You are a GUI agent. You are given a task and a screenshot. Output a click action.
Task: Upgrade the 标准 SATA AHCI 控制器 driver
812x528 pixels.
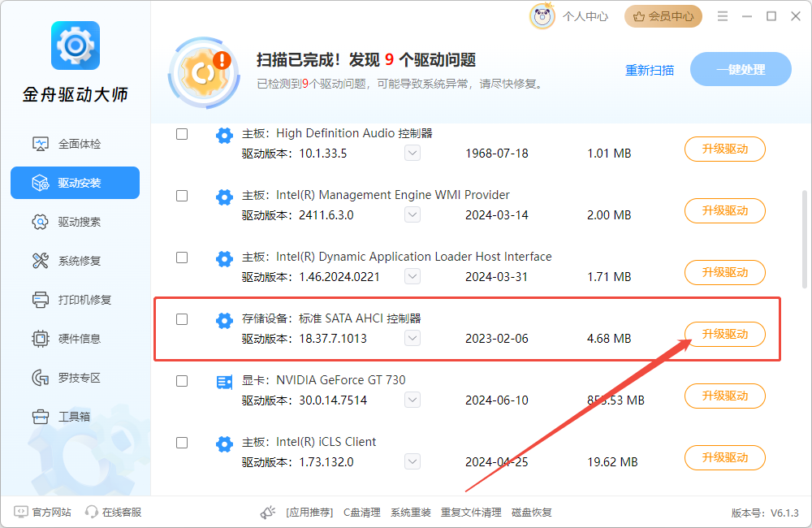point(725,334)
